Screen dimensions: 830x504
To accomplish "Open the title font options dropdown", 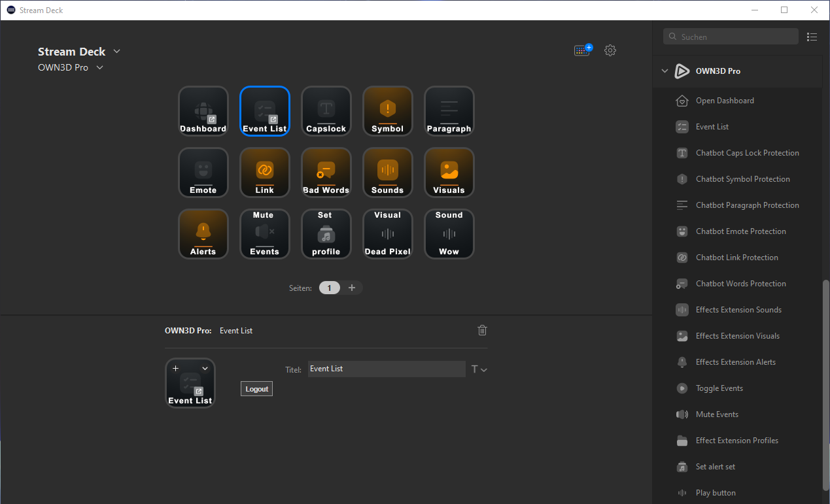I will (x=479, y=369).
